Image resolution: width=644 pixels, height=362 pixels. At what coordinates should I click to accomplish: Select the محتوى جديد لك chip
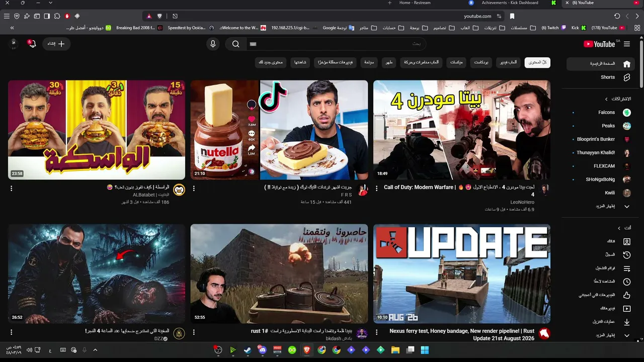click(x=271, y=62)
